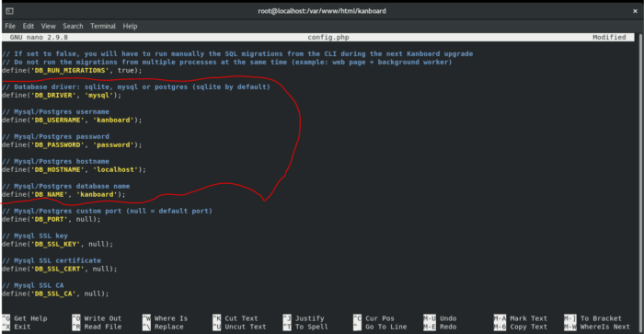
Task: Click the config.php filename in nano header
Action: (328, 37)
